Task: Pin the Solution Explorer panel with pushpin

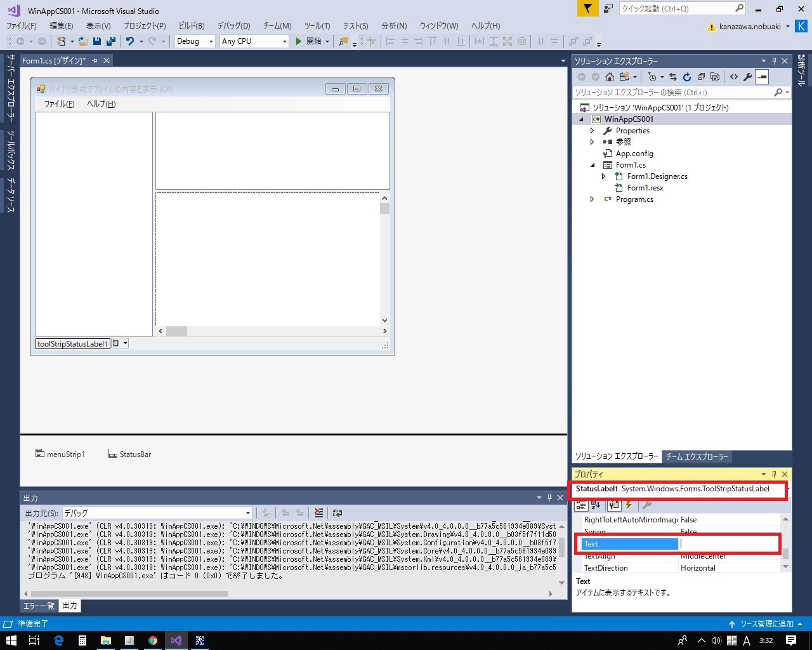Action: [x=774, y=61]
